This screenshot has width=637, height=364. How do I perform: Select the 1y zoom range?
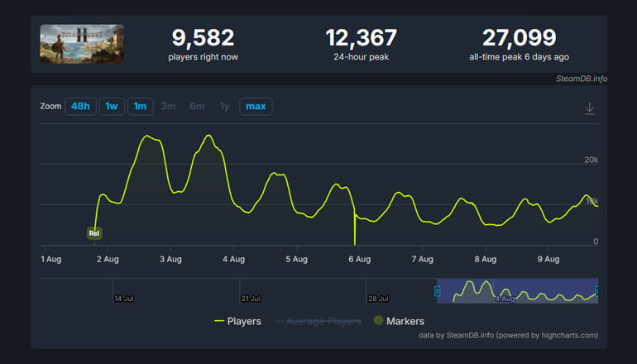pyautogui.click(x=224, y=107)
